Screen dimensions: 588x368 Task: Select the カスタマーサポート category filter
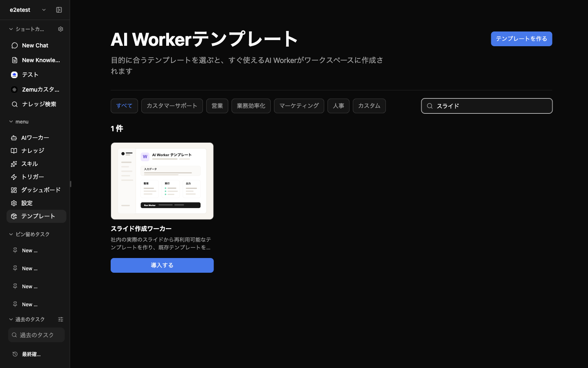point(172,106)
